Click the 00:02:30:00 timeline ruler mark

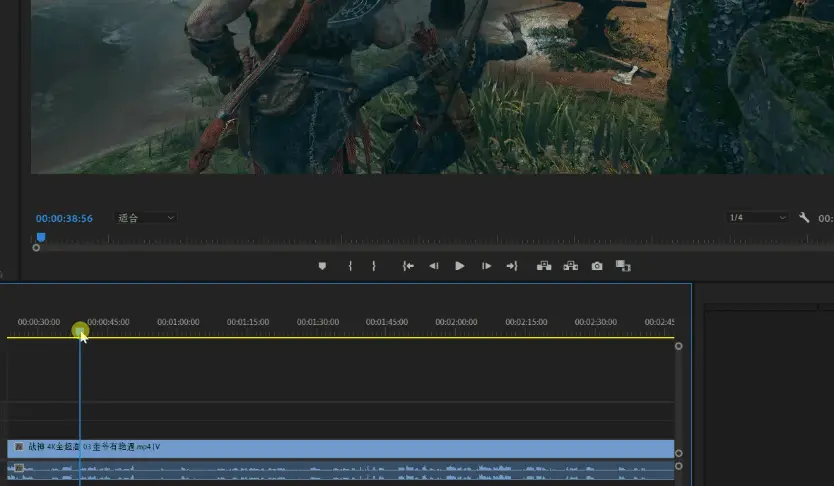click(596, 322)
